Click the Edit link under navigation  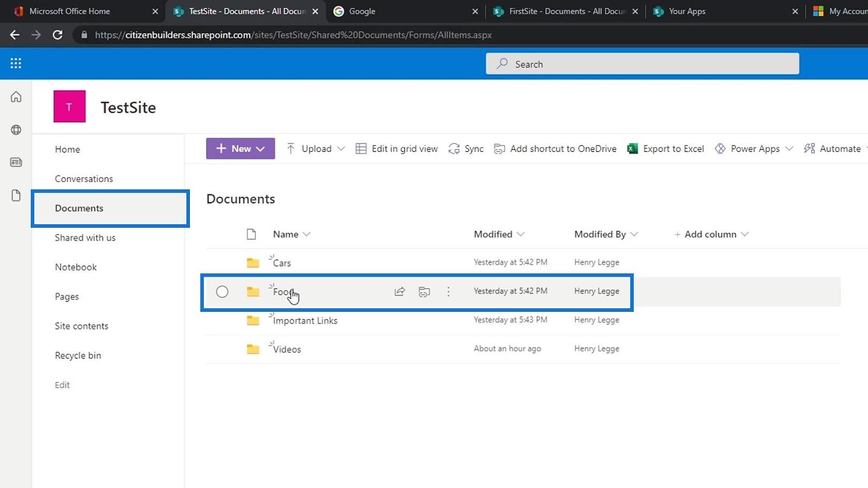click(62, 385)
